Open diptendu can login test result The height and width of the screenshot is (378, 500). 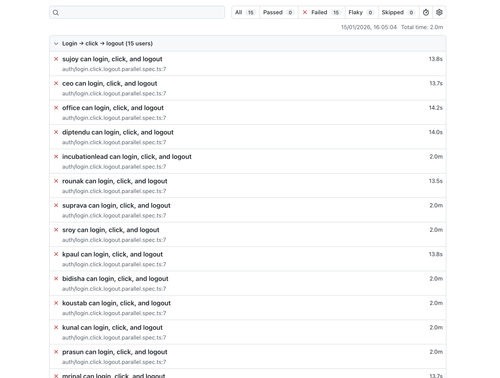coord(118,132)
